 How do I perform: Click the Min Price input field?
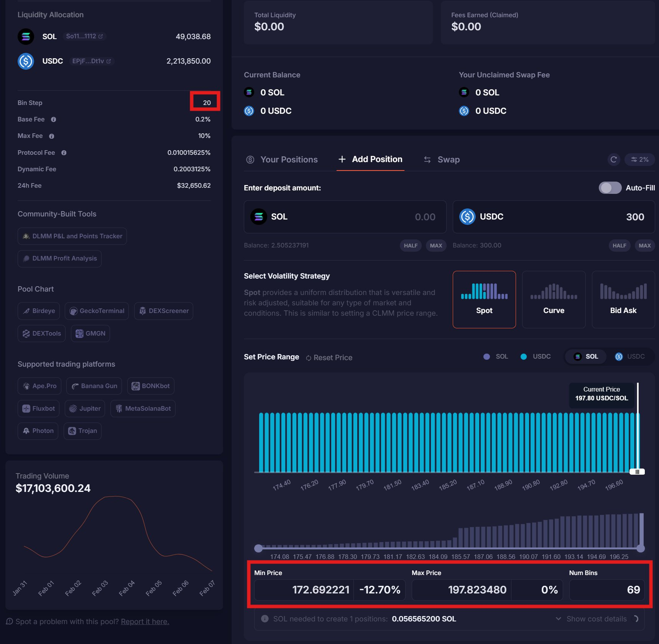(304, 590)
